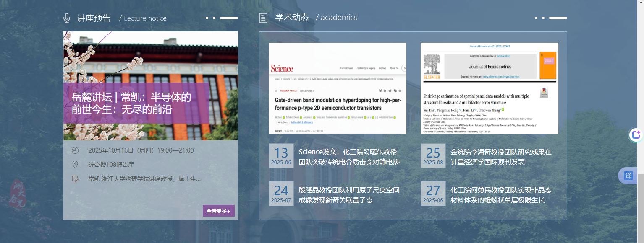Viewport: 644px width, 243px height.
Task: Open the Journal of Econometrics thumbnail
Action: [489, 88]
